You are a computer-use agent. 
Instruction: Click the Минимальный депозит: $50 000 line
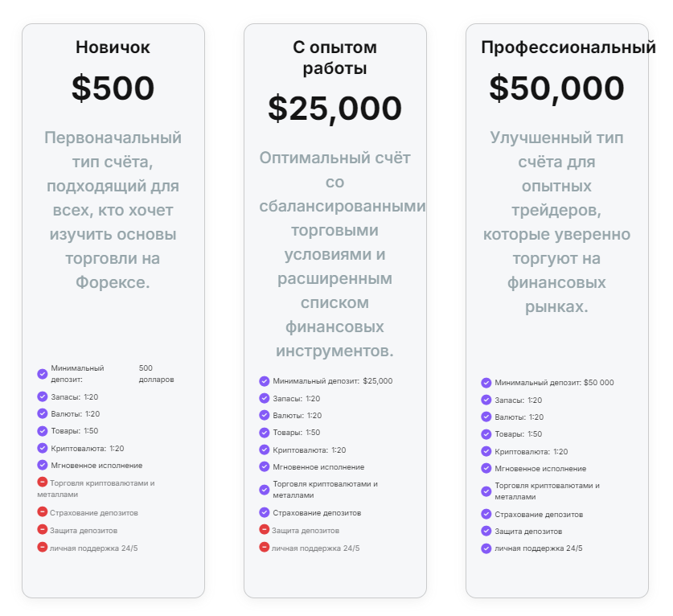[x=553, y=383]
